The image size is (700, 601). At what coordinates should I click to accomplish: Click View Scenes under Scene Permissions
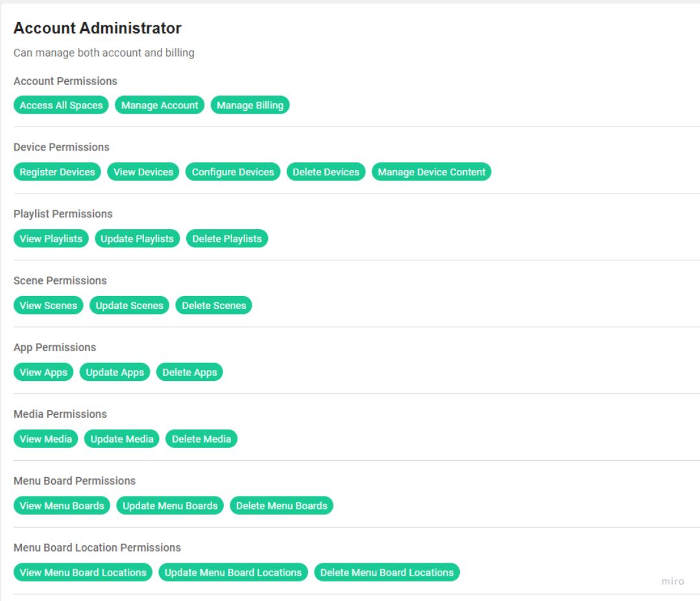coord(48,305)
